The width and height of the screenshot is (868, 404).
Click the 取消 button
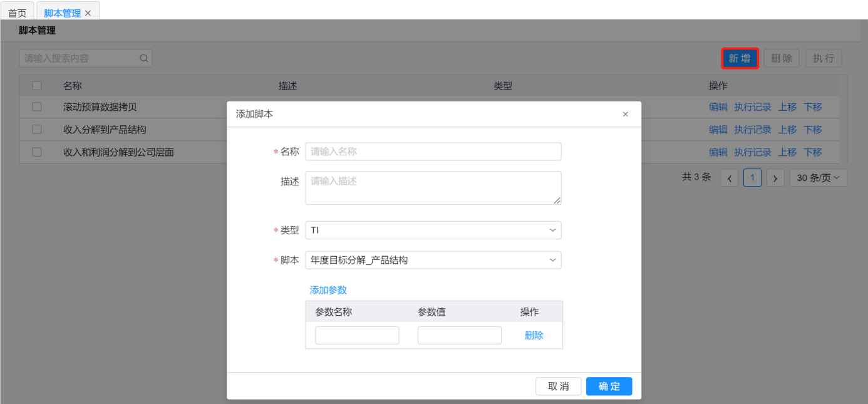coord(558,386)
